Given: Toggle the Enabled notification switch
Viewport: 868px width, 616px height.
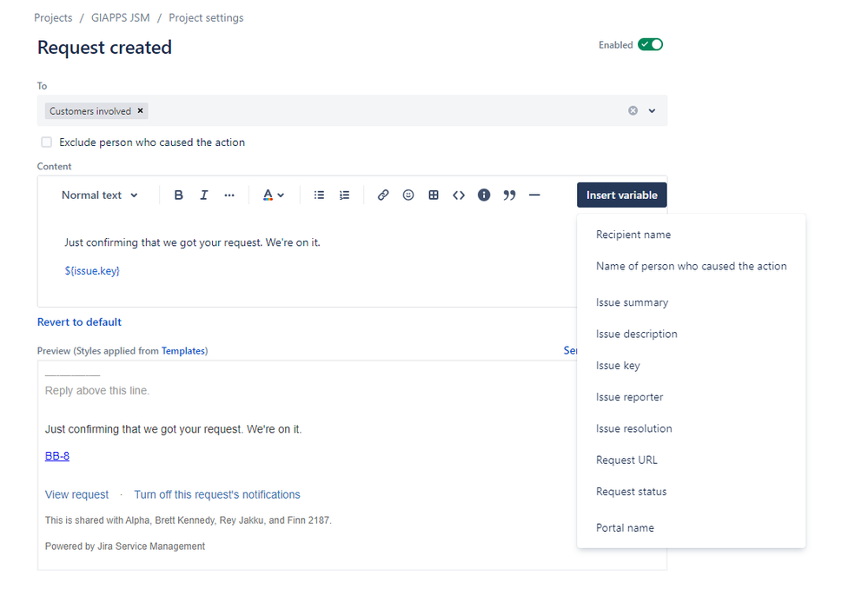Looking at the screenshot, I should (x=650, y=45).
